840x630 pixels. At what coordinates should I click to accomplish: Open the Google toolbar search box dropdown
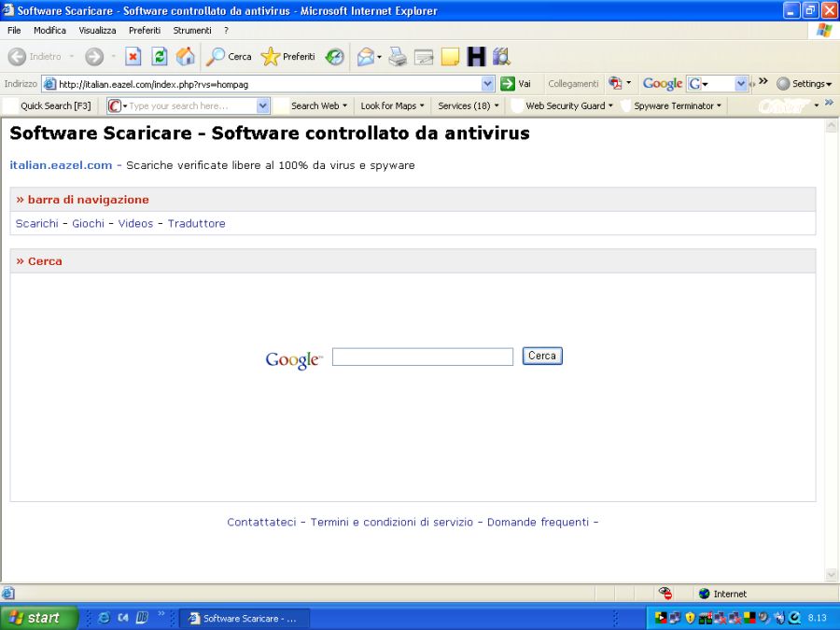pos(741,84)
